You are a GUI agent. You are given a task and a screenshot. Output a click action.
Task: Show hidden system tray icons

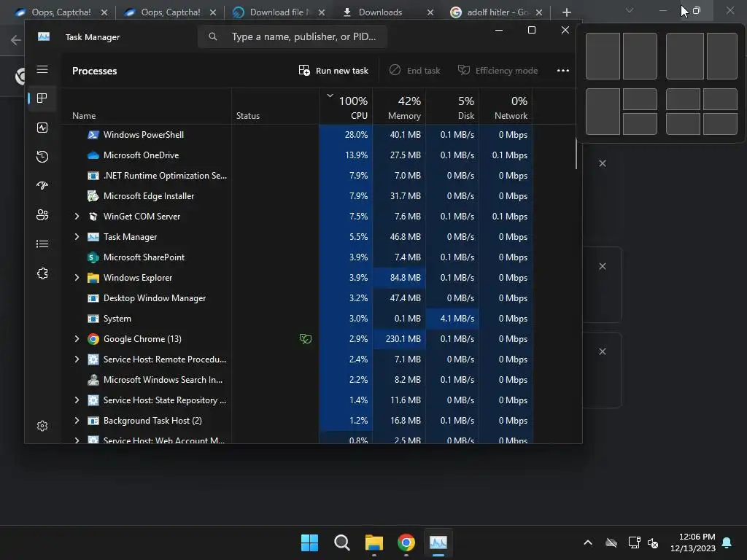(588, 542)
